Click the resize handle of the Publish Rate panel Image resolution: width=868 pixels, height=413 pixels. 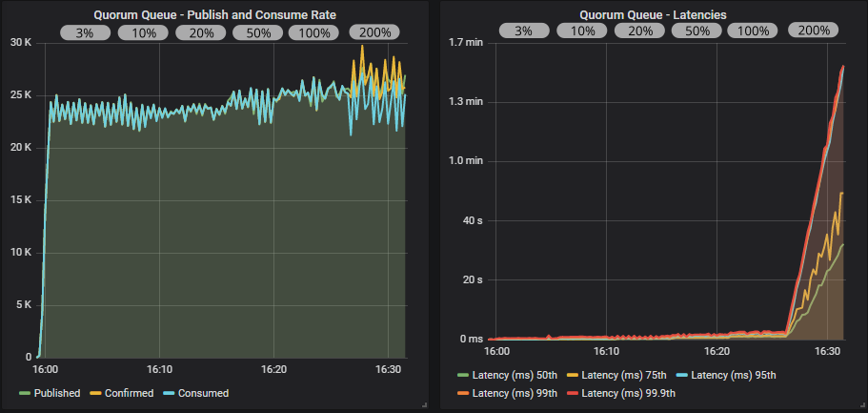pyautogui.click(x=424, y=405)
